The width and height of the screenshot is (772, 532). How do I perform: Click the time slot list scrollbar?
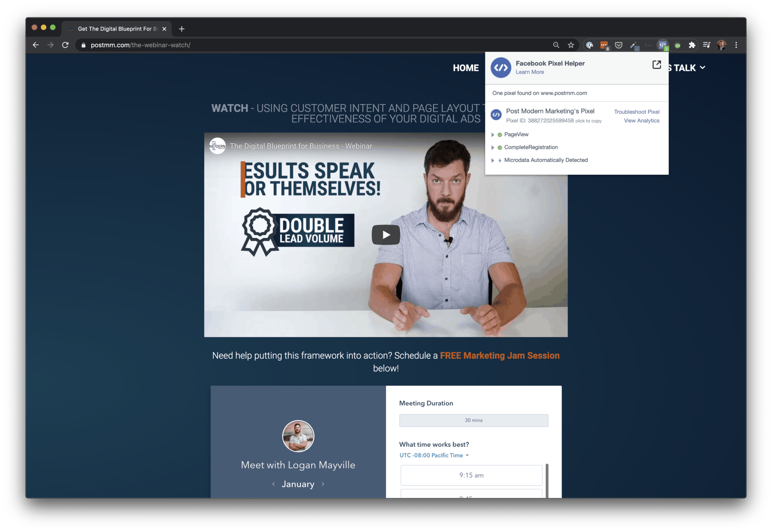pyautogui.click(x=547, y=481)
